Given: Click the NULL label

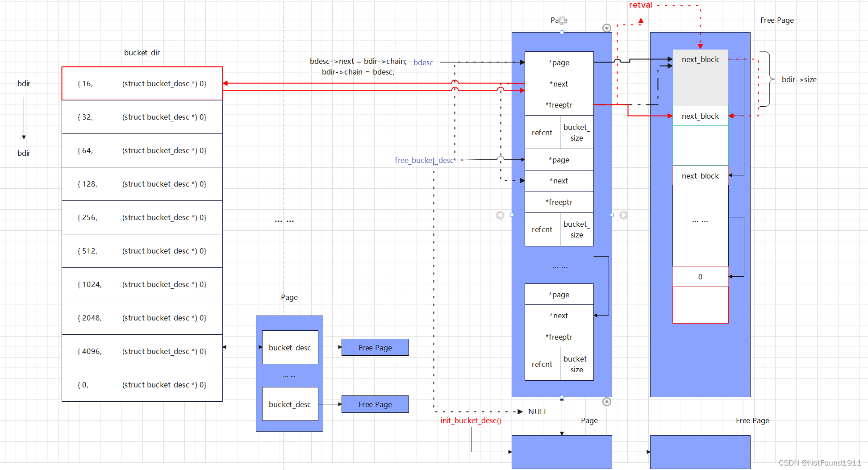Looking at the screenshot, I should point(538,412).
